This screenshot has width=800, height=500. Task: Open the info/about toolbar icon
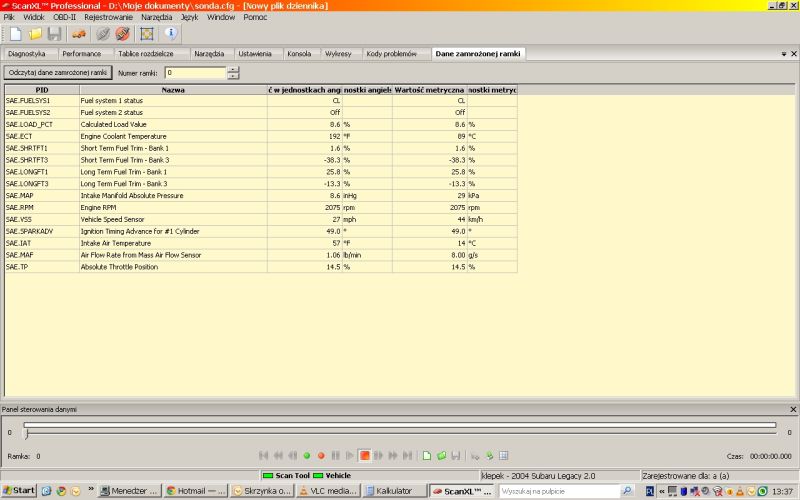(170, 34)
